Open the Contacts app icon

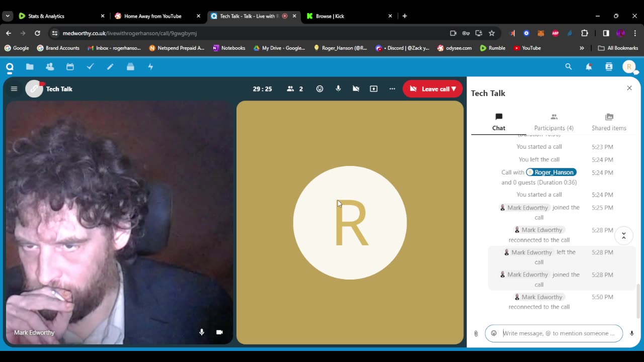[x=50, y=67]
